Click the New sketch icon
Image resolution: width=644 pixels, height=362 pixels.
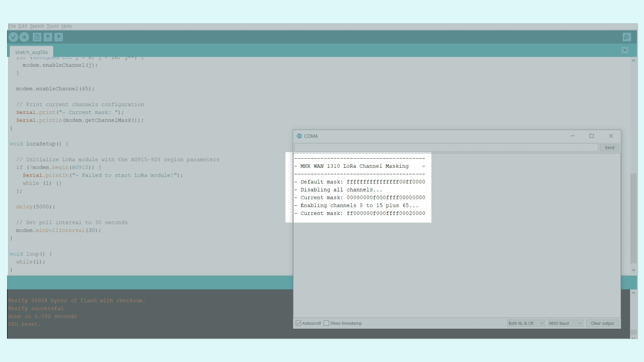(37, 37)
